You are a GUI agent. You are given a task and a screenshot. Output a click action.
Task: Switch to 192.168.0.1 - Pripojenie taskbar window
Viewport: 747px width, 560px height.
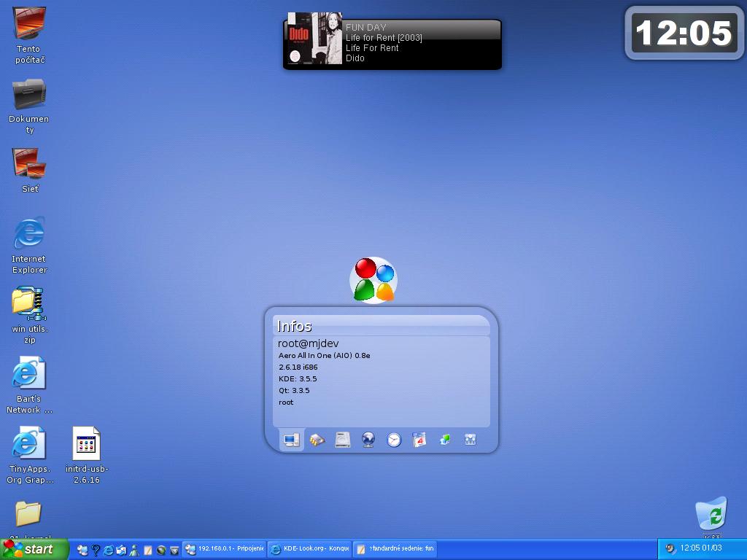click(224, 549)
